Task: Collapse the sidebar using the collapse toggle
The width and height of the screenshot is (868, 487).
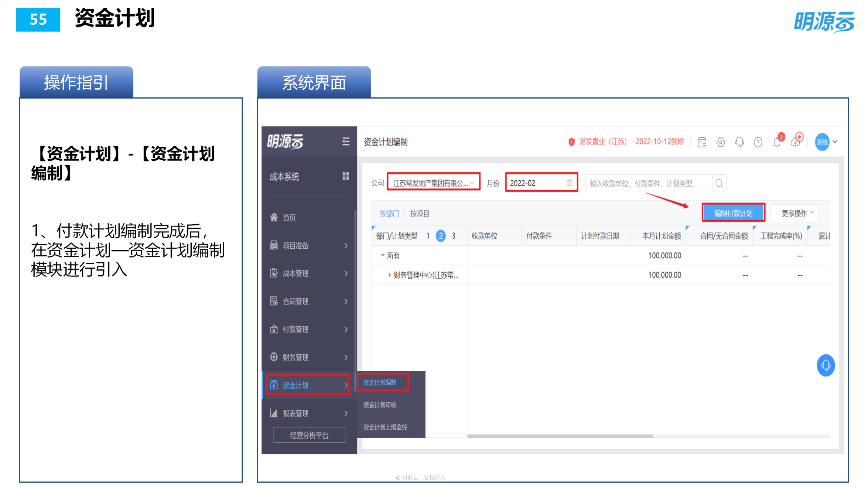Action: [346, 142]
